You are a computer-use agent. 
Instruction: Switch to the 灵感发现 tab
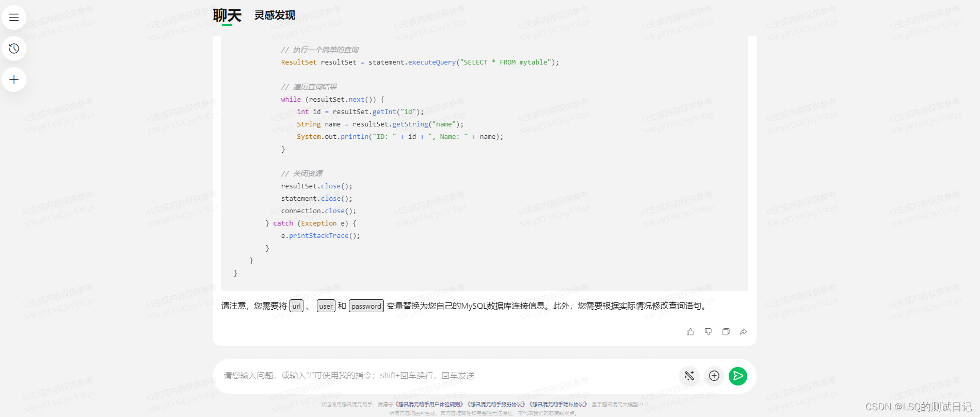(275, 15)
